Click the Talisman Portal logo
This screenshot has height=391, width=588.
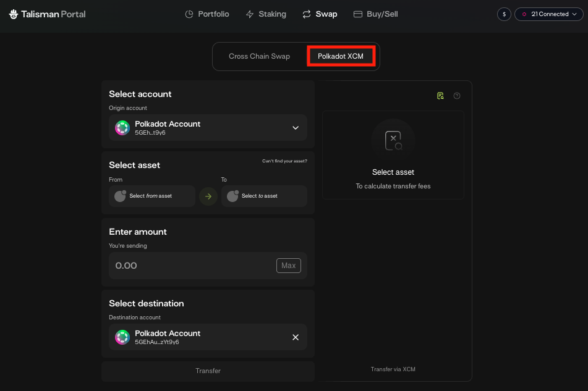47,14
